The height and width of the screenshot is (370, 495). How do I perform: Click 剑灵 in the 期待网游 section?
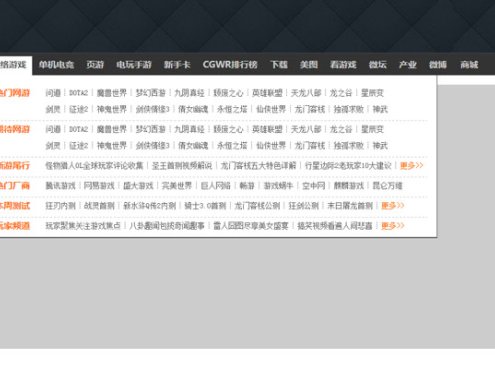tap(53, 146)
